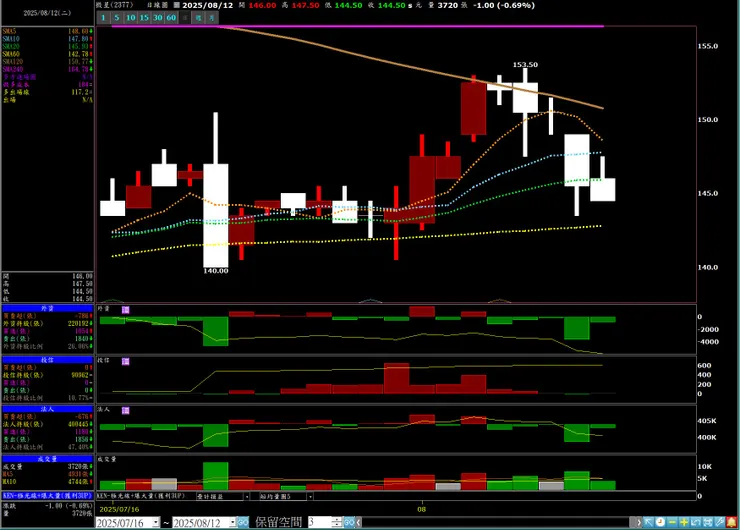
Task: Select the blue volume panel header
Action: pos(47,459)
